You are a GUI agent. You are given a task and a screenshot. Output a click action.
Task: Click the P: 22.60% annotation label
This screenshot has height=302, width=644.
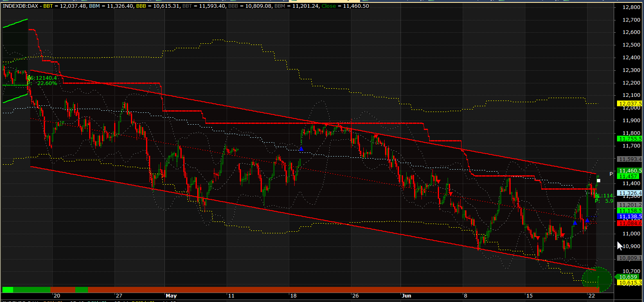click(x=42, y=83)
